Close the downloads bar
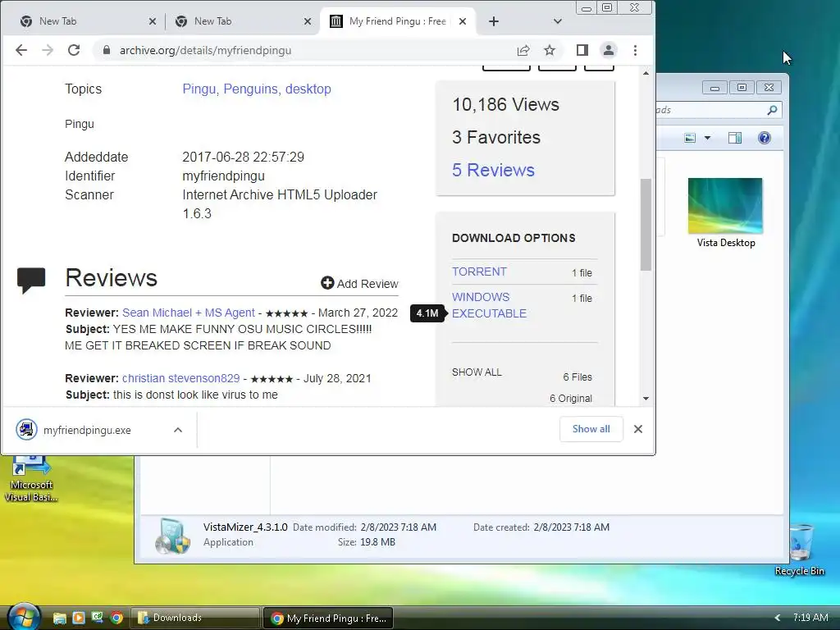Screen dimensions: 840x630 [638, 429]
